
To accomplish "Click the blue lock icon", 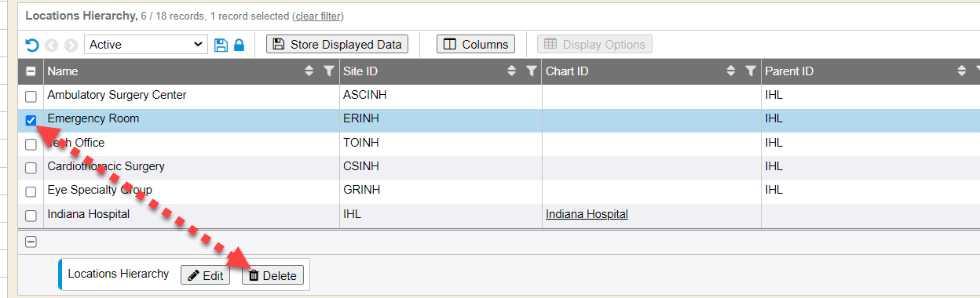I will [239, 45].
